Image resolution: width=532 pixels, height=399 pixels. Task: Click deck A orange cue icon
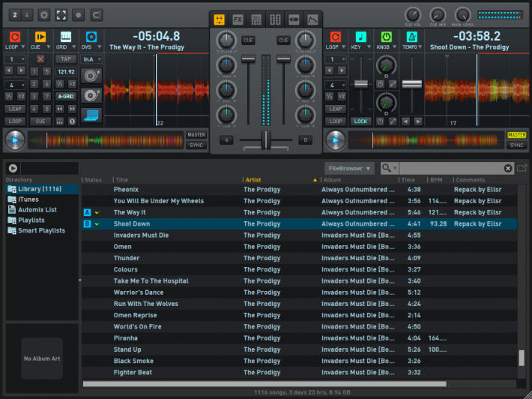(x=40, y=37)
